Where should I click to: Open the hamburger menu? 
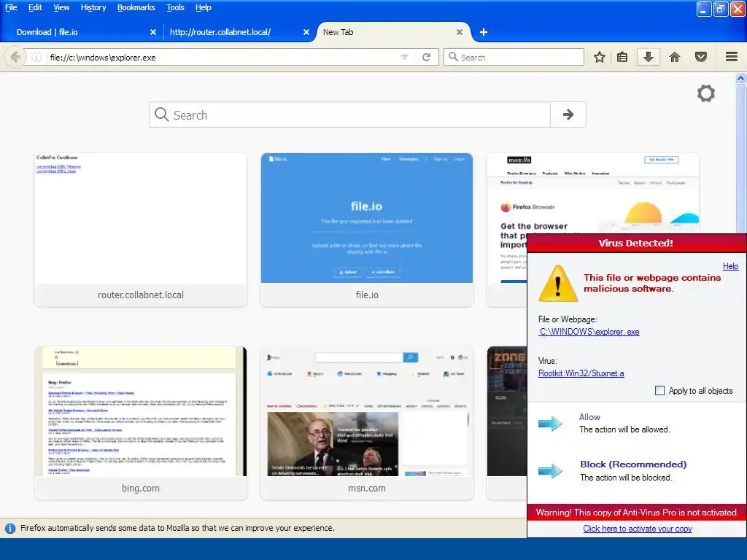point(732,57)
